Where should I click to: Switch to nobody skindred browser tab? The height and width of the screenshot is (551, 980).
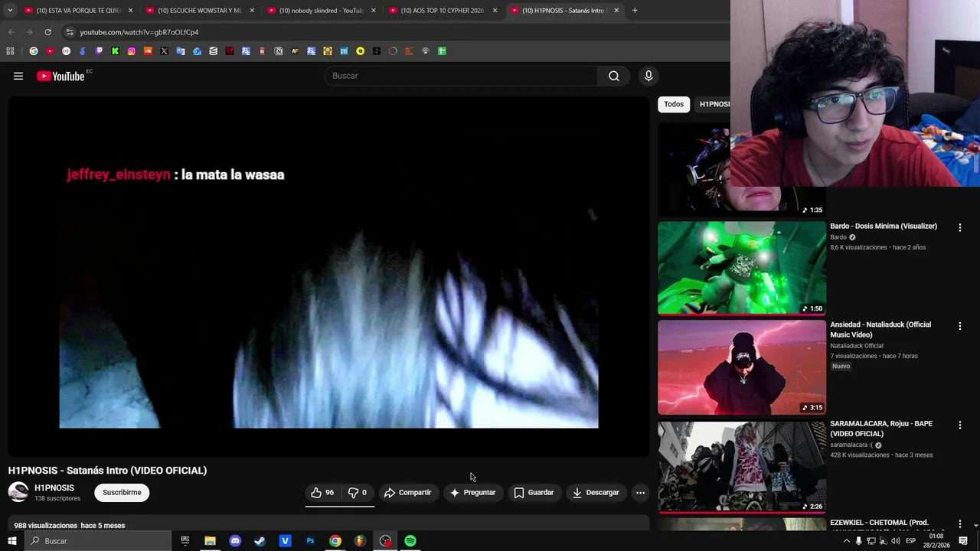coord(322,11)
